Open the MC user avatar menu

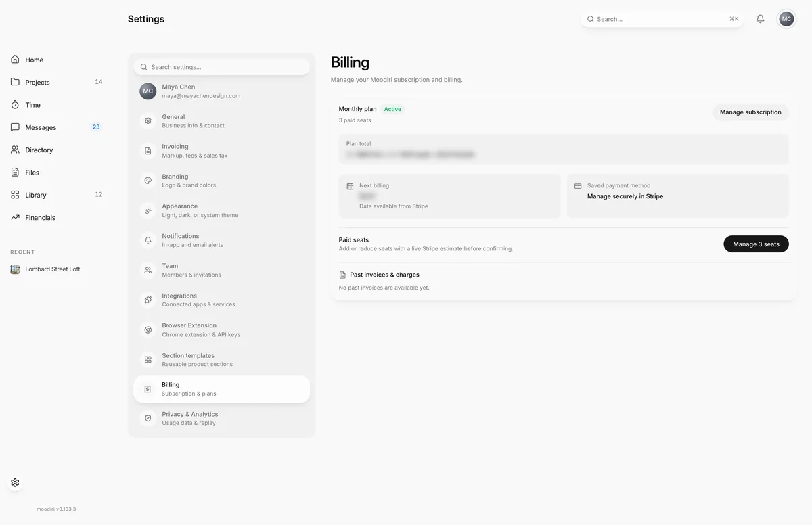click(786, 19)
